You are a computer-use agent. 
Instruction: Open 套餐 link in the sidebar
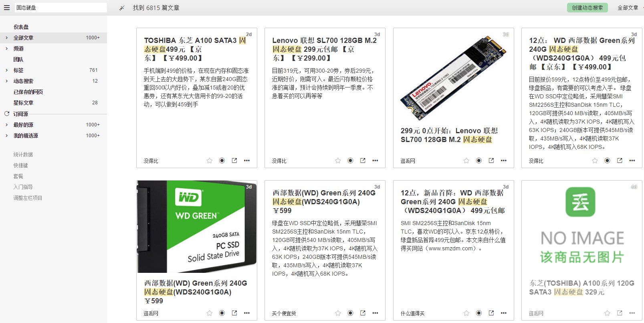18,176
